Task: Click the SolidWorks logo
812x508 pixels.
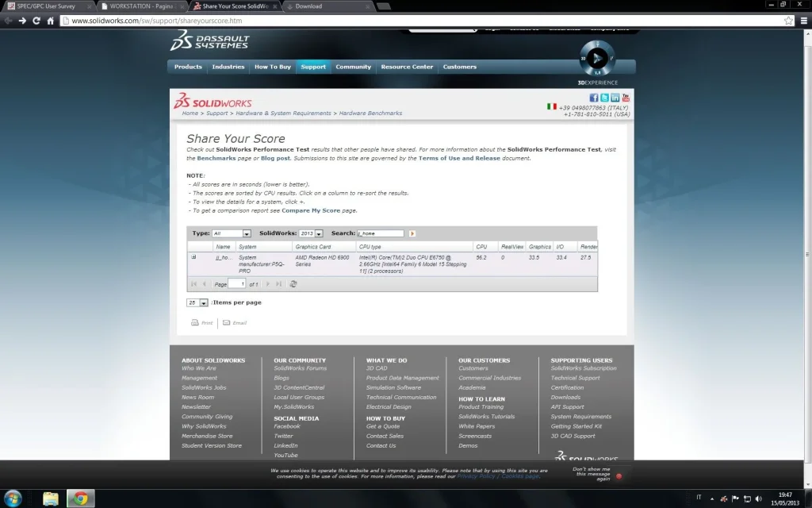Action: click(213, 101)
